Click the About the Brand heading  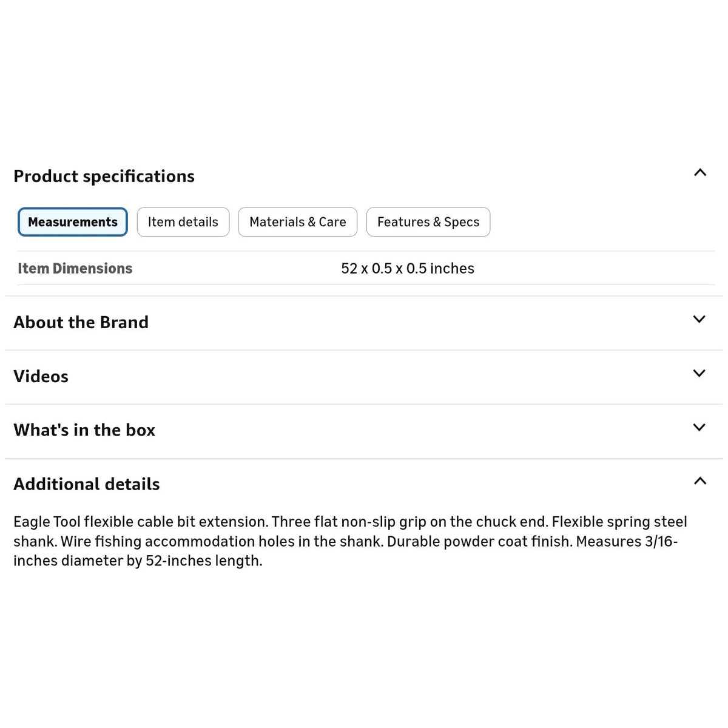pos(81,322)
